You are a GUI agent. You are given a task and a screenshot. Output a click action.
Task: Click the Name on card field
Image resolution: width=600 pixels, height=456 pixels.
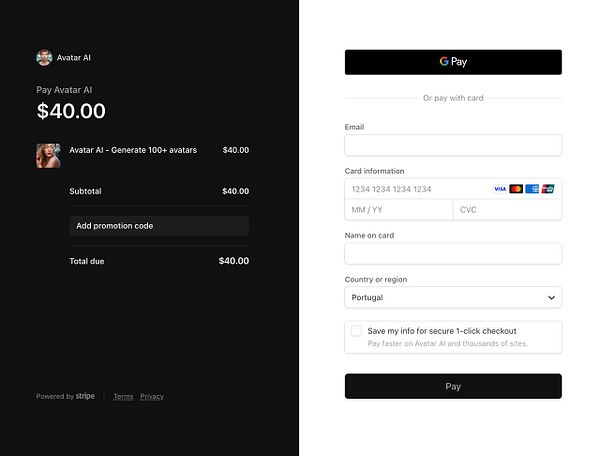click(453, 253)
